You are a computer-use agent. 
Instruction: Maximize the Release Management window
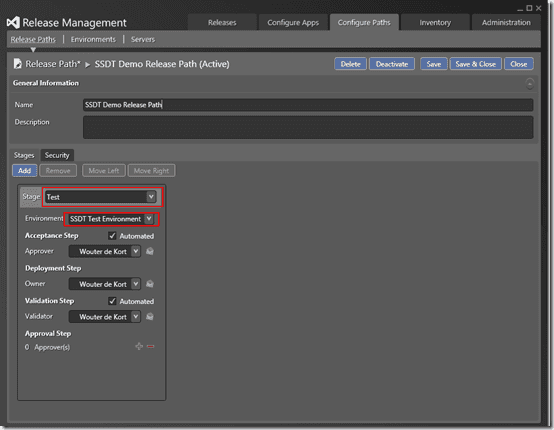tap(529, 8)
